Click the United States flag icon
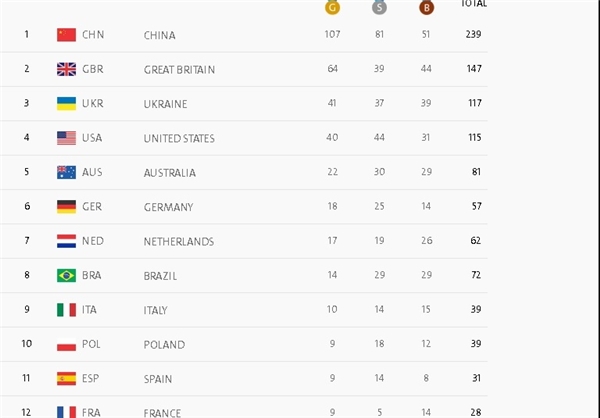Screen dimensions: 600x418 [67, 138]
